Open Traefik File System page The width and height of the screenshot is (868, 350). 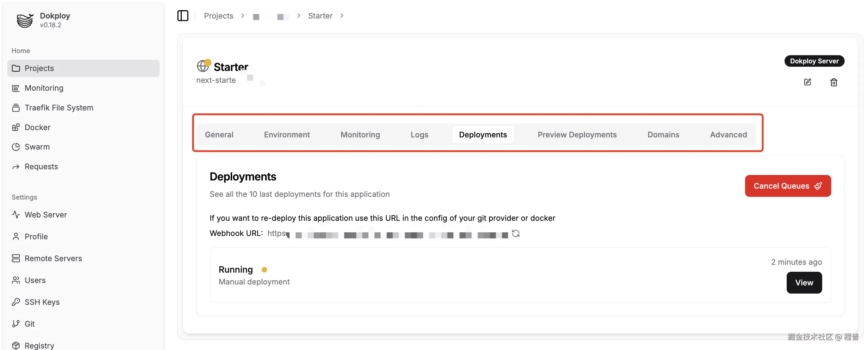pyautogui.click(x=59, y=107)
